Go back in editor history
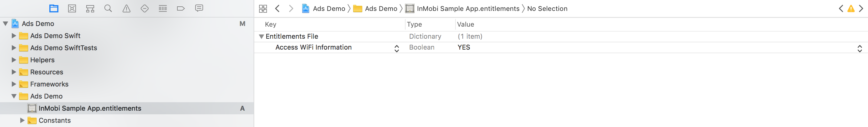The height and width of the screenshot is (127, 868). coord(277,8)
